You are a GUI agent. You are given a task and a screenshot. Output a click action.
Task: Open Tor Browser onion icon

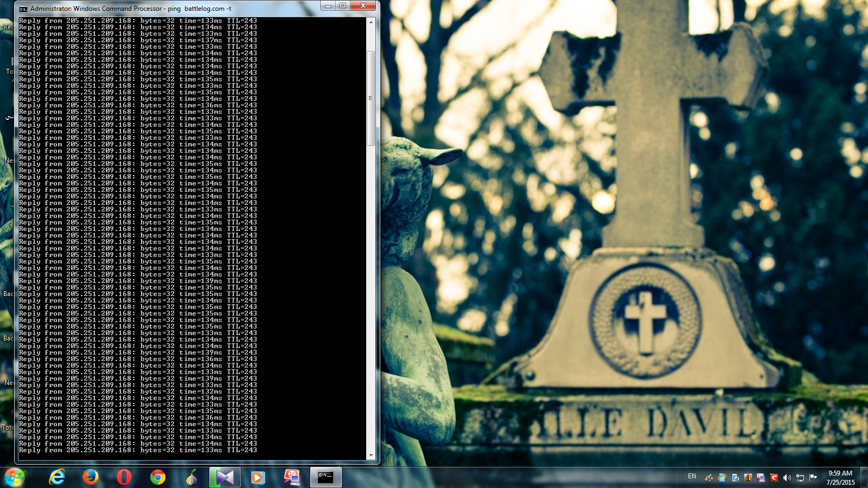click(191, 477)
